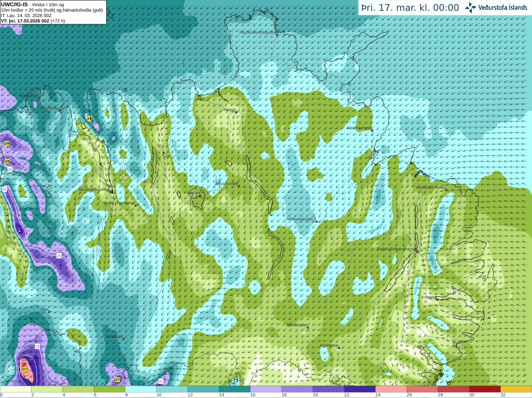Pick the 30–32 m/s dark red swatch
The width and height of the screenshot is (532, 398).
coord(485,389)
